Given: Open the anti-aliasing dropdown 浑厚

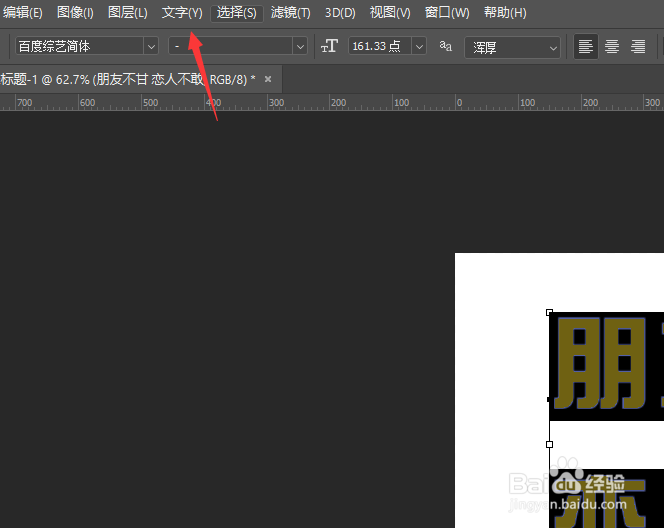Looking at the screenshot, I should pyautogui.click(x=512, y=47).
